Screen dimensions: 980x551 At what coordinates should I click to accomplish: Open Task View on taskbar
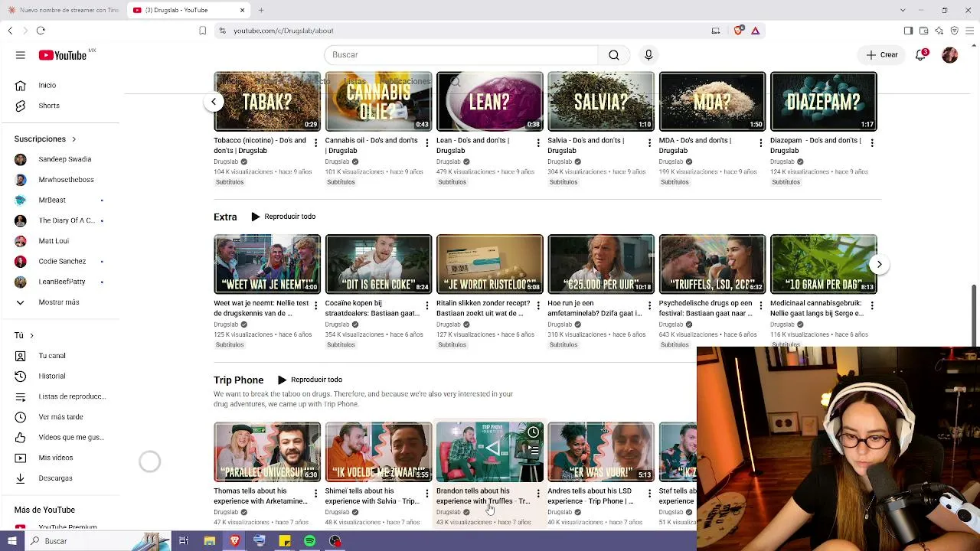184,541
